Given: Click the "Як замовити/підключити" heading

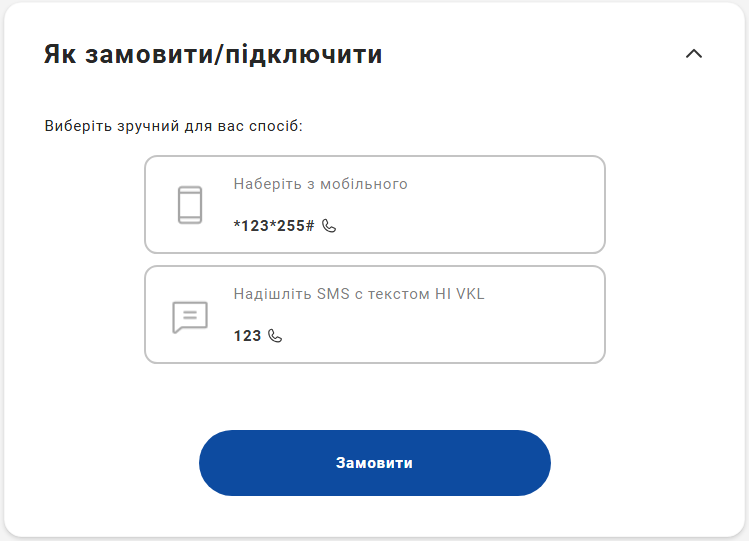Looking at the screenshot, I should point(213,54).
